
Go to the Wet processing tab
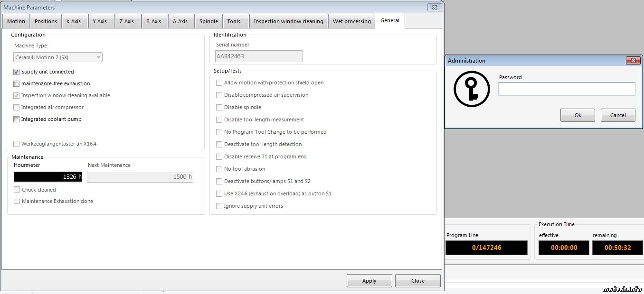(x=351, y=21)
